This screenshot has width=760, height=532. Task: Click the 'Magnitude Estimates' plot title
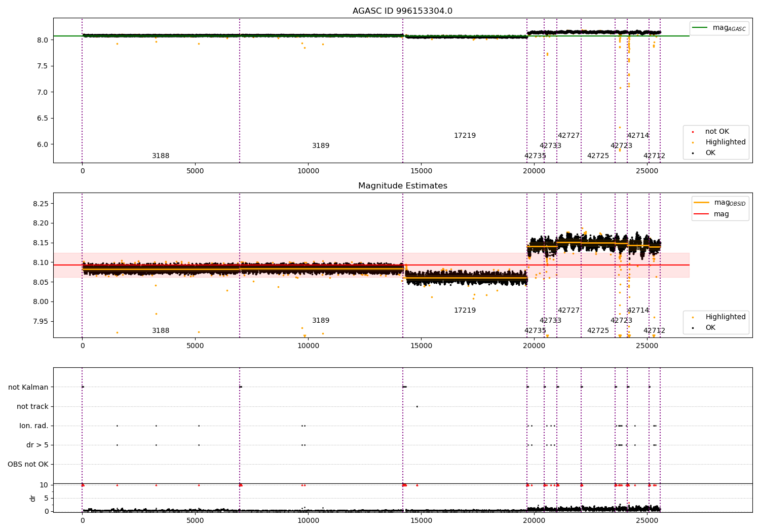[402, 186]
